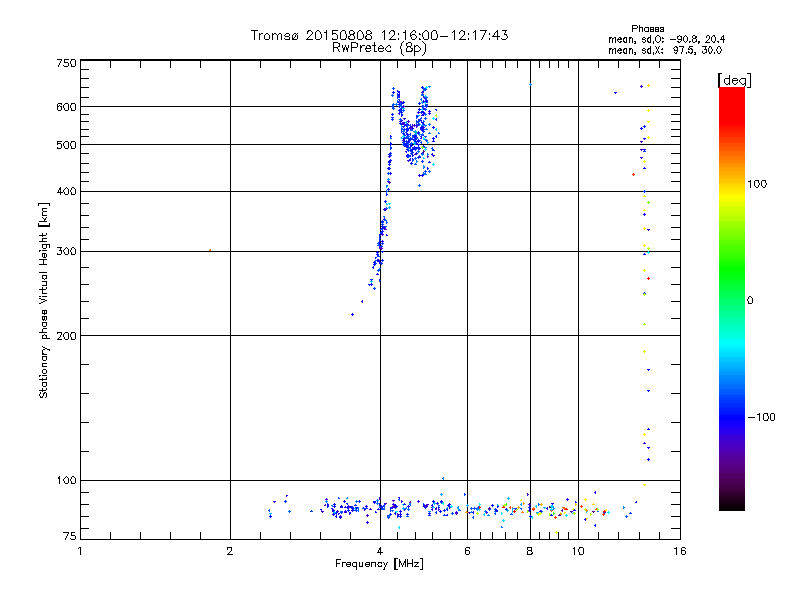Screen dimensions: 800x600
Task: Click the [deg] color bar unit label
Action: tap(734, 80)
